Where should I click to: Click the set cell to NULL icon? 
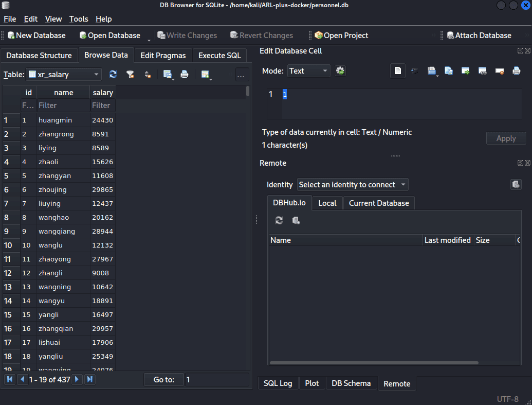click(500, 71)
